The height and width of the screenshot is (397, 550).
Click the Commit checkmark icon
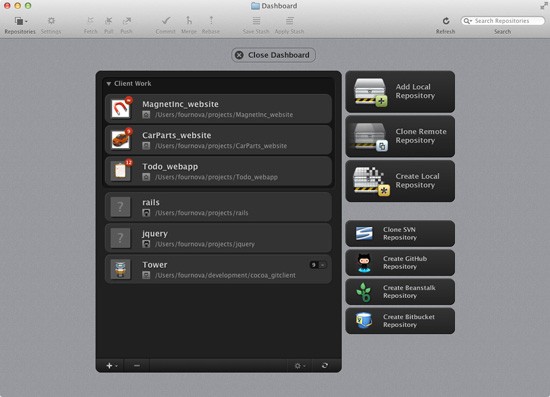click(x=166, y=21)
